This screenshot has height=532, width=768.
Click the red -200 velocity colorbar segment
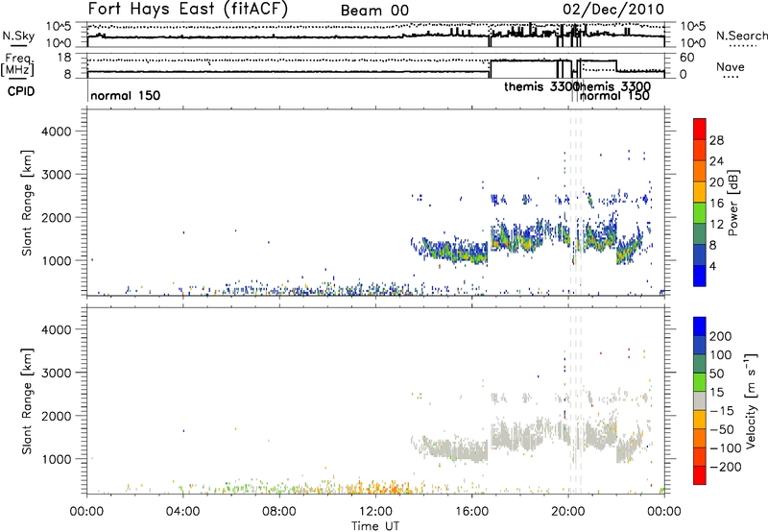700,475
